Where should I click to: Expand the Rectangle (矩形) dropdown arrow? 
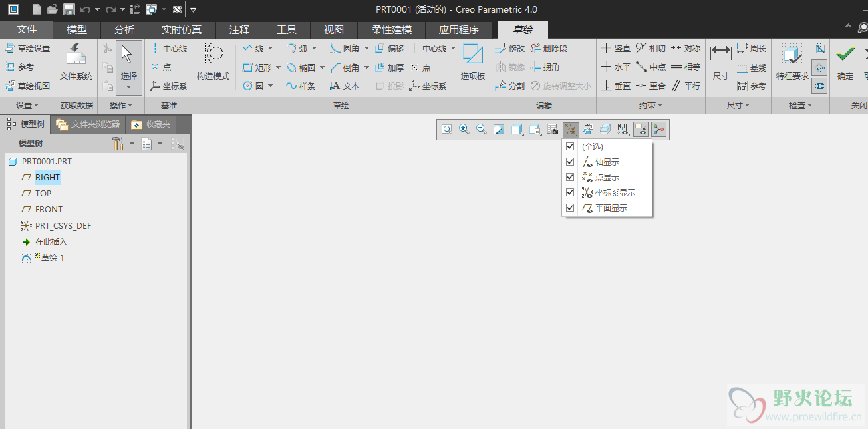277,67
